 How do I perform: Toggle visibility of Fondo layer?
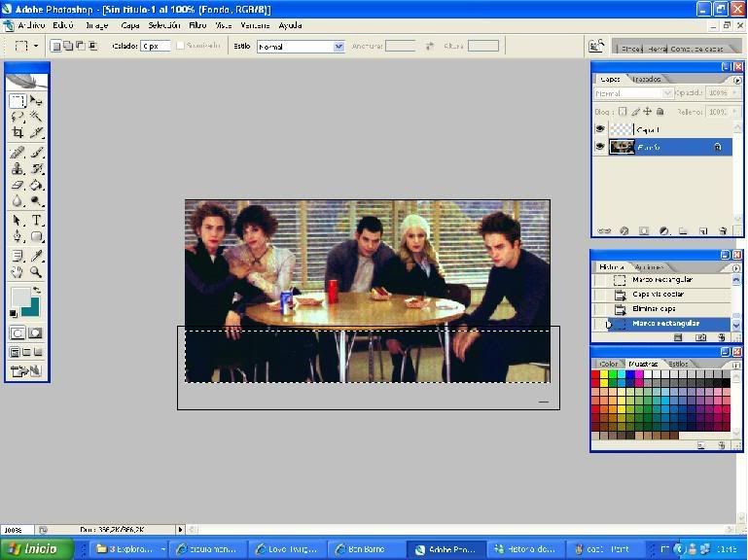pos(600,147)
